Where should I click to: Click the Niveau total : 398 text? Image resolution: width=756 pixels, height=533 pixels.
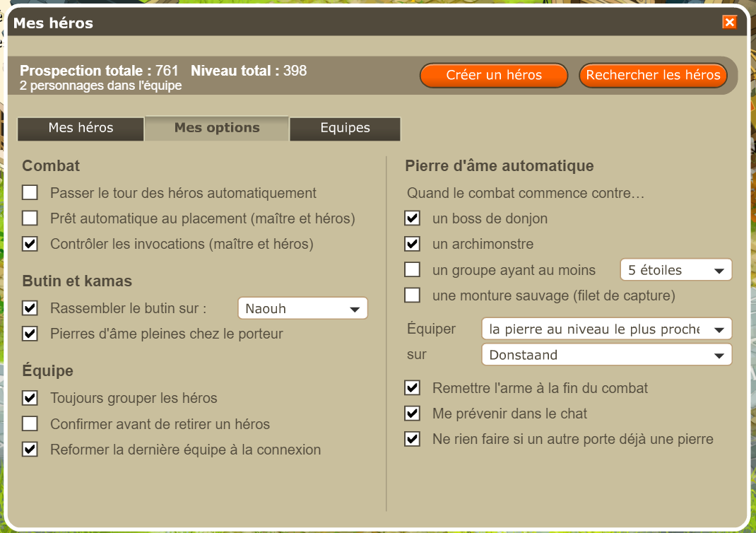[249, 71]
